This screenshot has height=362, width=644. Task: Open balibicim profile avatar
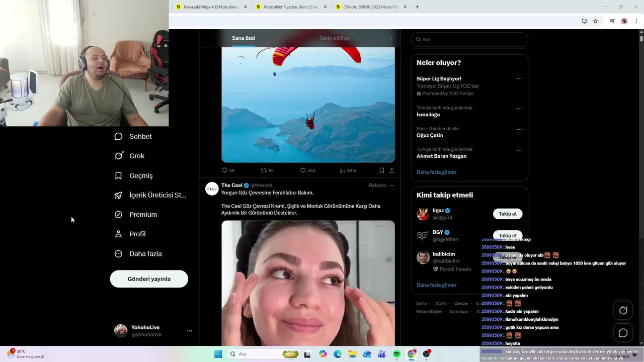point(423,257)
